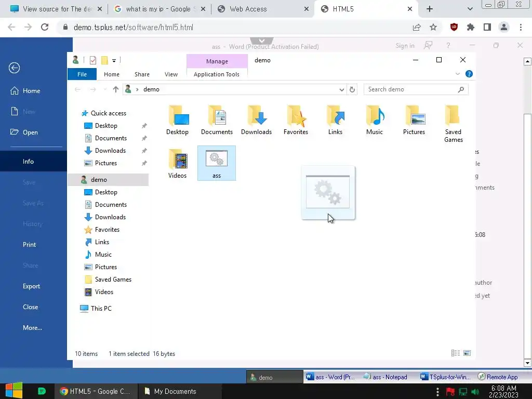Open the Videos folder in the file pane

(177, 164)
